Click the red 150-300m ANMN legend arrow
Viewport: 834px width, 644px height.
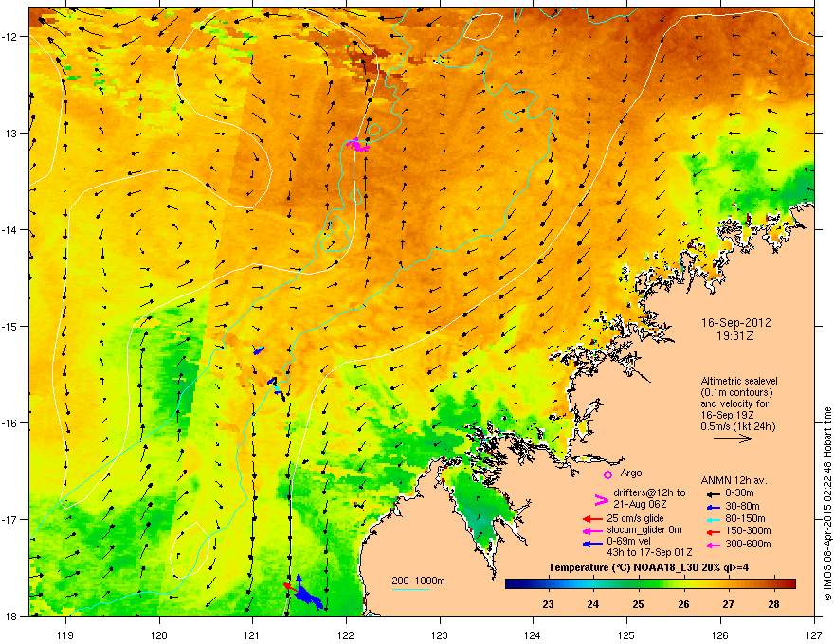coord(713,531)
